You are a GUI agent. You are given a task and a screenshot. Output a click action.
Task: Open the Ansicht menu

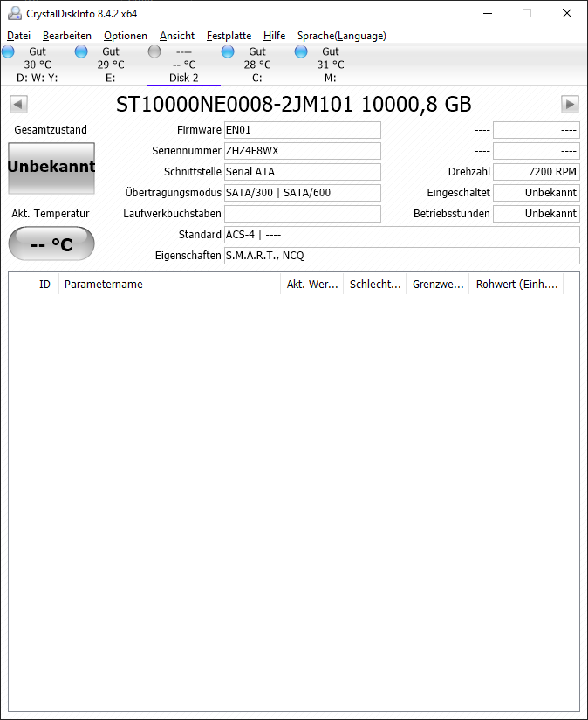click(x=177, y=36)
